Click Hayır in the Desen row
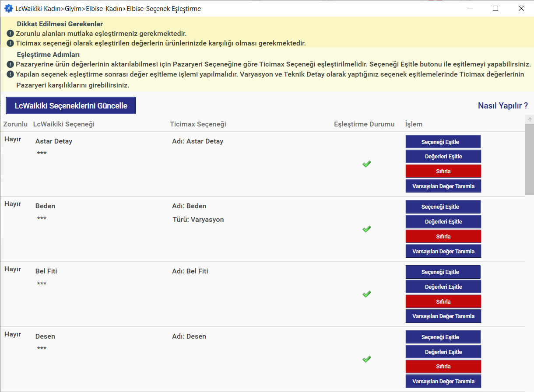The width and height of the screenshot is (534, 392). 13,334
